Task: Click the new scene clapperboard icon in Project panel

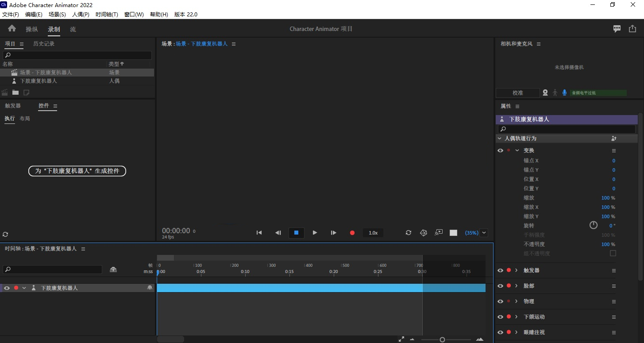Action: point(5,92)
